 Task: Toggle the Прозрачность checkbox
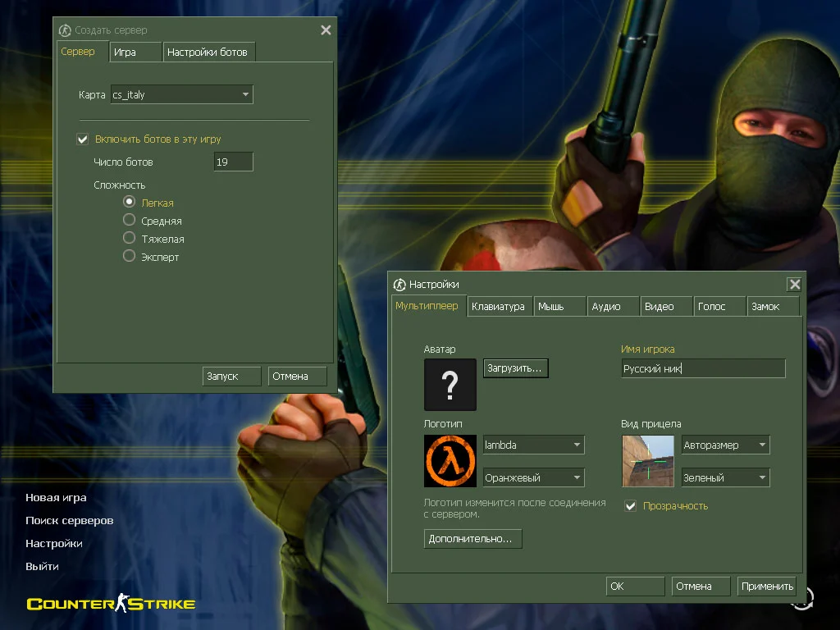click(631, 505)
